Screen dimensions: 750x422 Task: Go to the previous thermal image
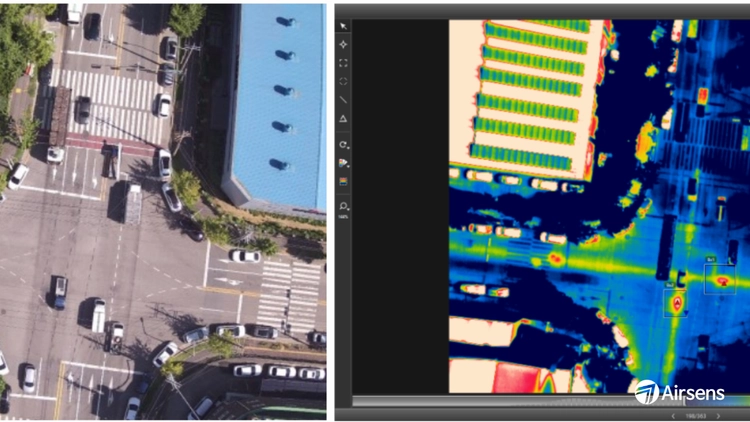click(673, 416)
